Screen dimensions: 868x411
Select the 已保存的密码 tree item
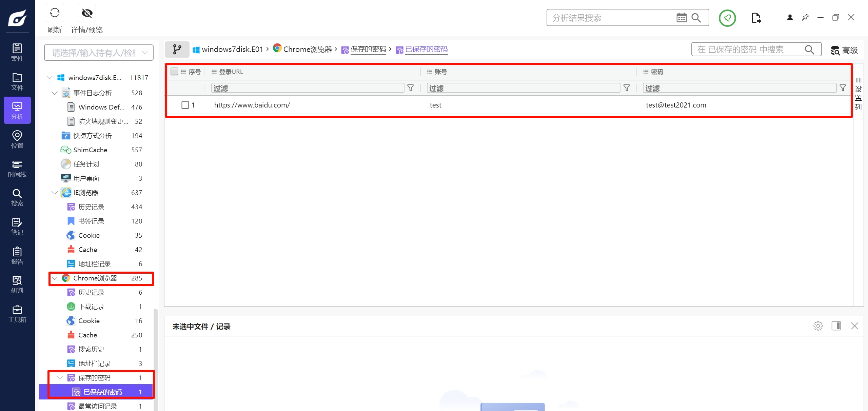tap(96, 392)
